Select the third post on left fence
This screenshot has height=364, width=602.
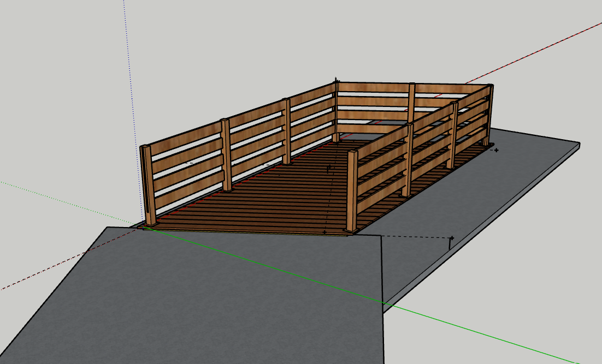pos(286,131)
